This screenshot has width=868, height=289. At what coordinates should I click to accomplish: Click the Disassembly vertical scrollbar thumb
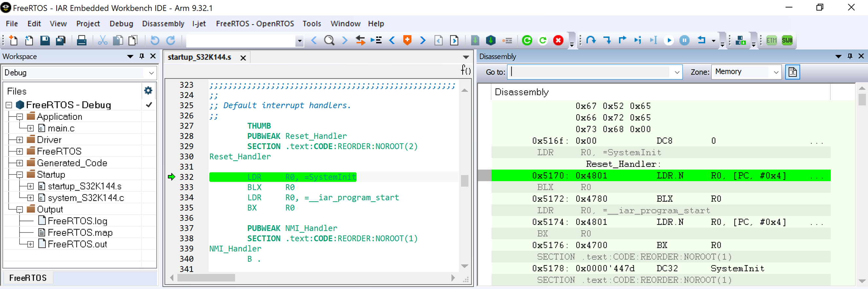[x=862, y=100]
